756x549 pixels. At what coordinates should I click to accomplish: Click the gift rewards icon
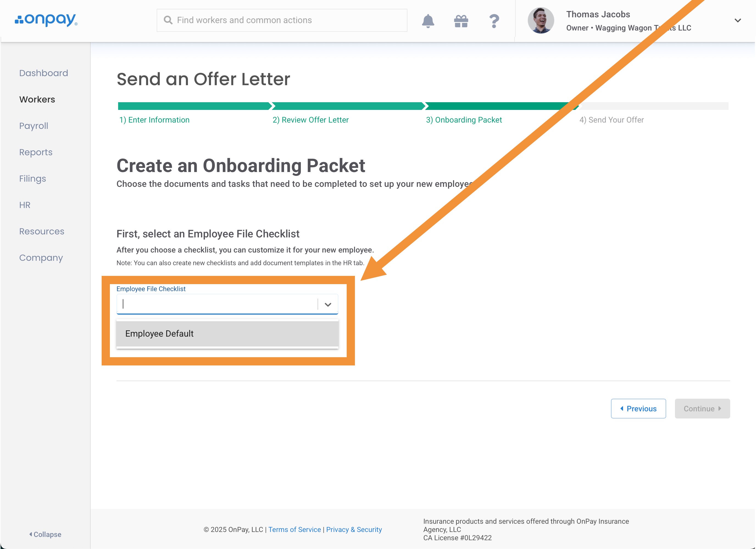click(x=461, y=21)
